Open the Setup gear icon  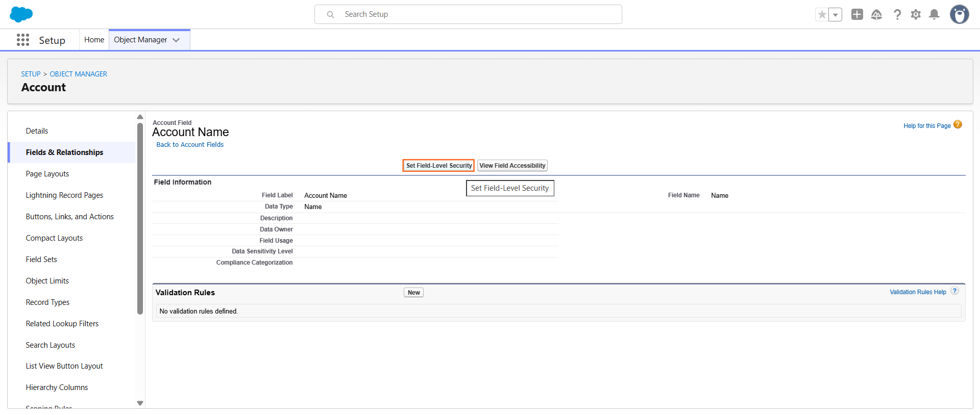(916, 14)
